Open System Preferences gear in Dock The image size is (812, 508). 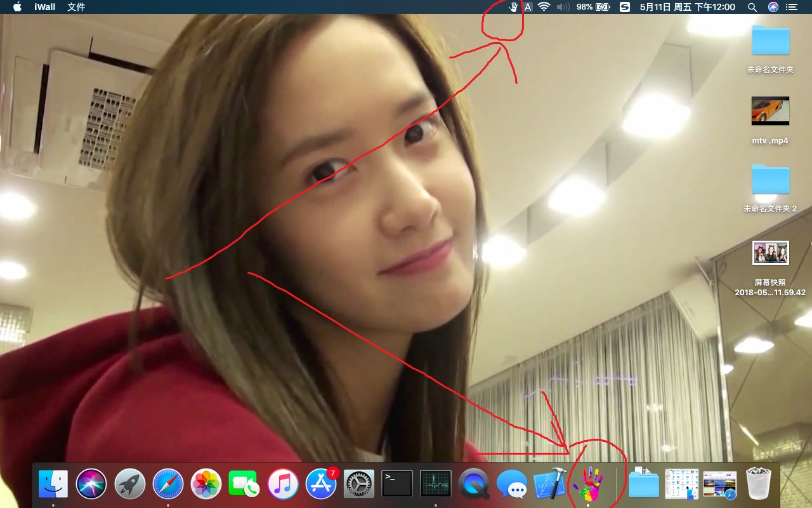tap(359, 484)
